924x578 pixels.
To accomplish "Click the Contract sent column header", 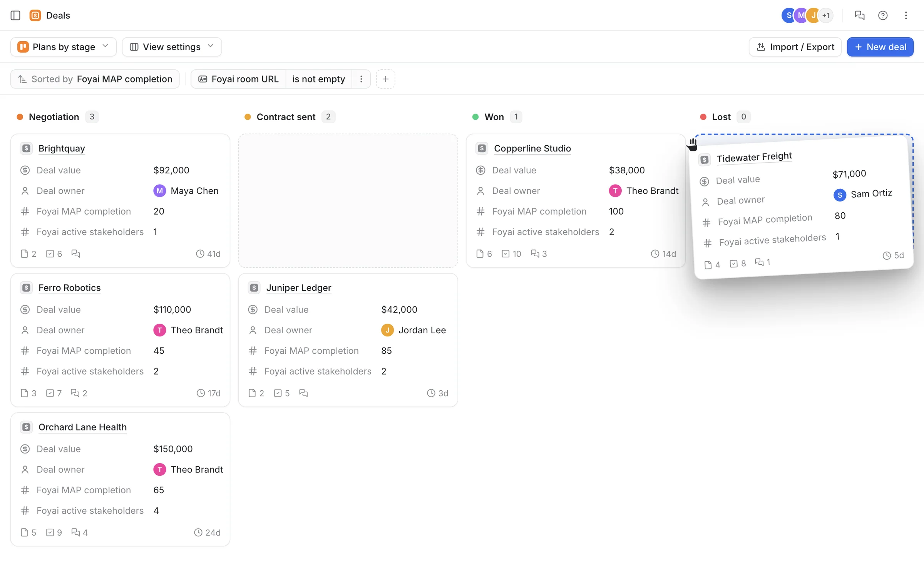I will [x=286, y=117].
